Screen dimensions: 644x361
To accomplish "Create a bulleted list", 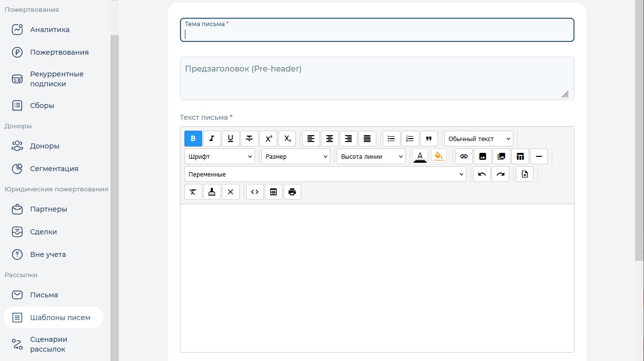I will point(391,139).
